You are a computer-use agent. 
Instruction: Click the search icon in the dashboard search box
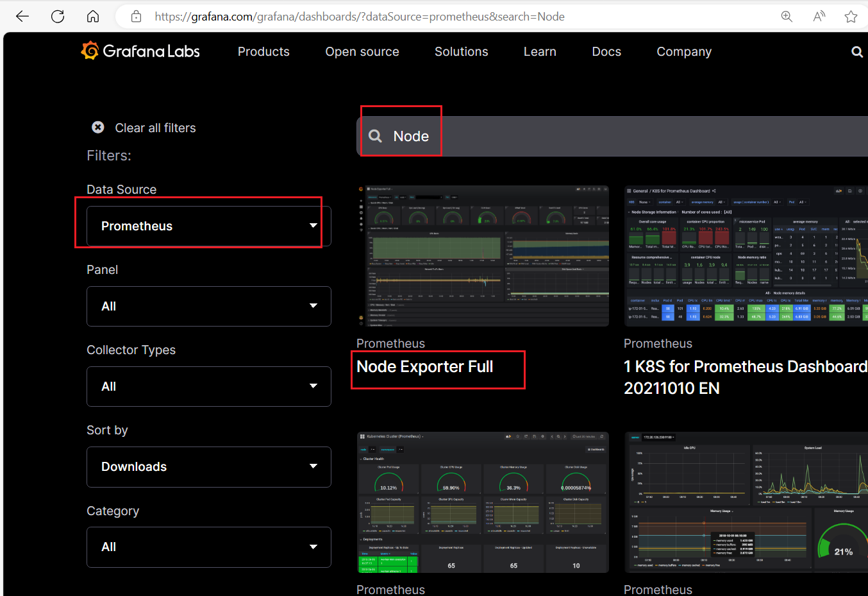tap(376, 136)
